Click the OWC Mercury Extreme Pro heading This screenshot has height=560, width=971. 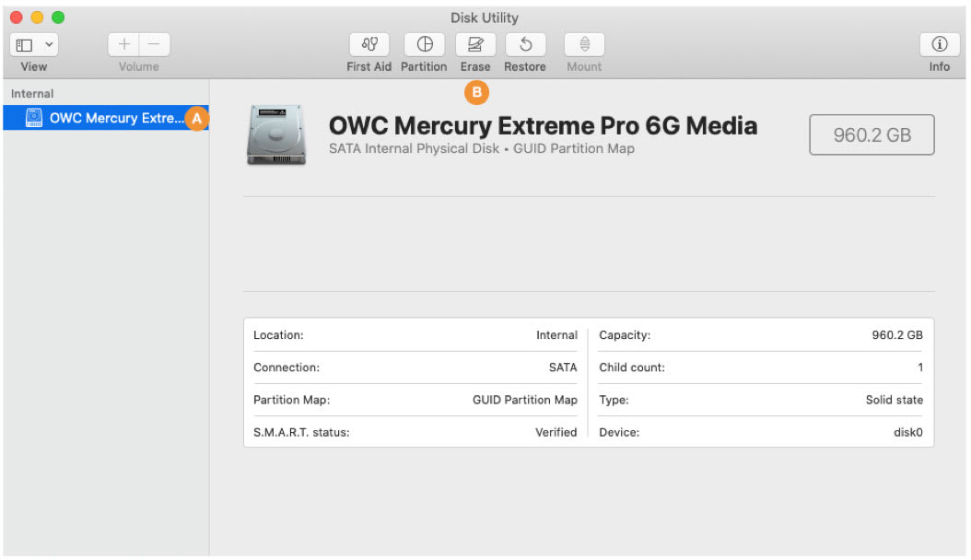[x=543, y=126]
